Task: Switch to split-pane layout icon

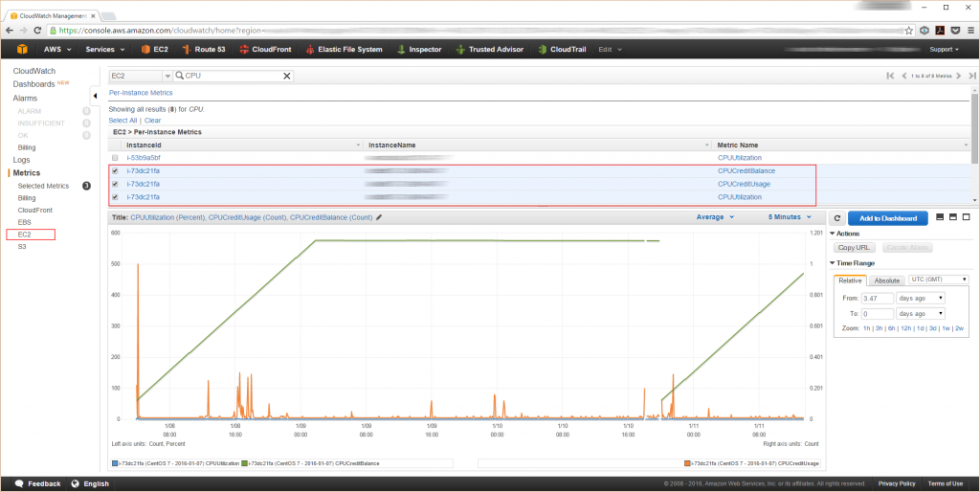Action: coord(953,217)
